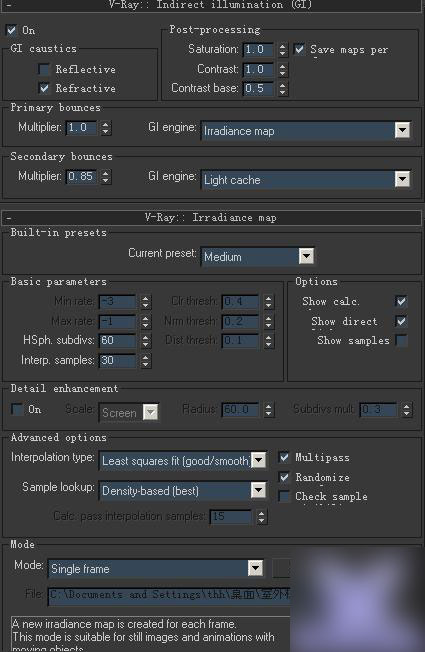425x652 pixels.
Task: Click Nrm thresh spinner arrows
Action: click(x=269, y=321)
